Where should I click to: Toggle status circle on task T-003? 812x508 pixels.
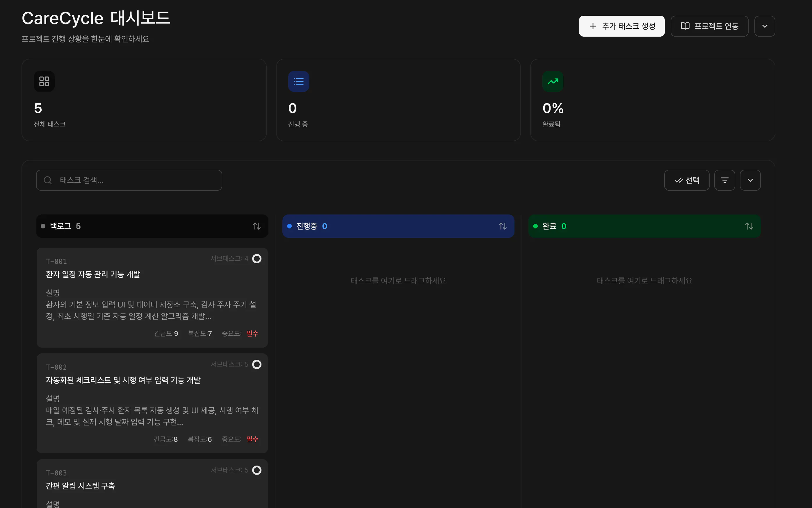(257, 470)
